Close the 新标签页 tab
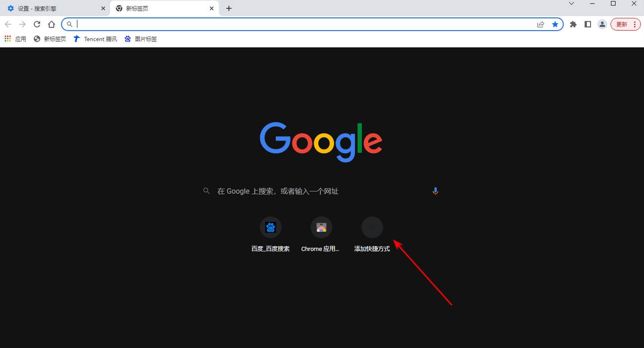Image resolution: width=644 pixels, height=348 pixels. click(212, 8)
